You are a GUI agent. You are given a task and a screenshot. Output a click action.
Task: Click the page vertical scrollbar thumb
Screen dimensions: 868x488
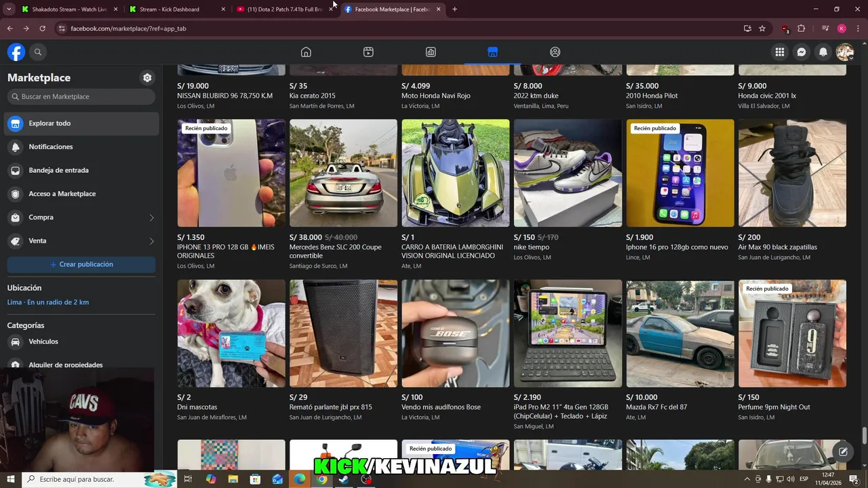864,435
